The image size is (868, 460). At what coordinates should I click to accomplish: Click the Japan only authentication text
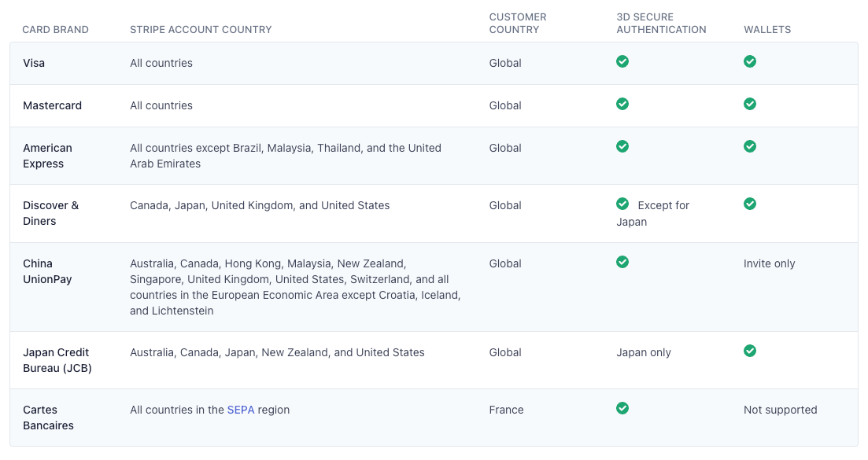tap(644, 352)
